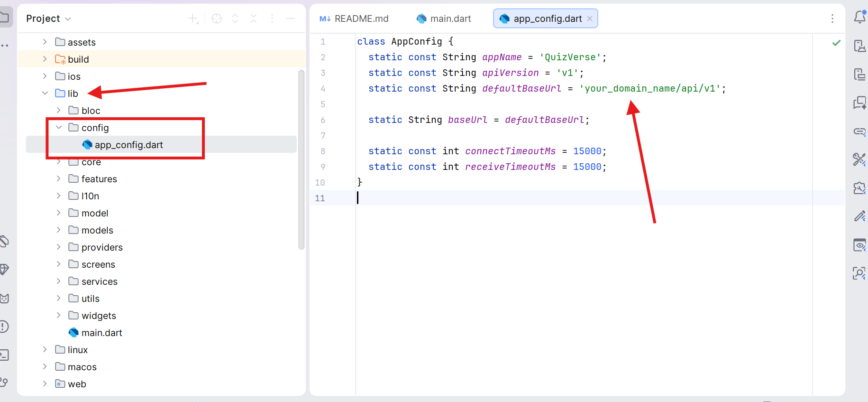Click the expand all icon in Project panel
Viewport: 868px width, 402px height.
click(235, 19)
